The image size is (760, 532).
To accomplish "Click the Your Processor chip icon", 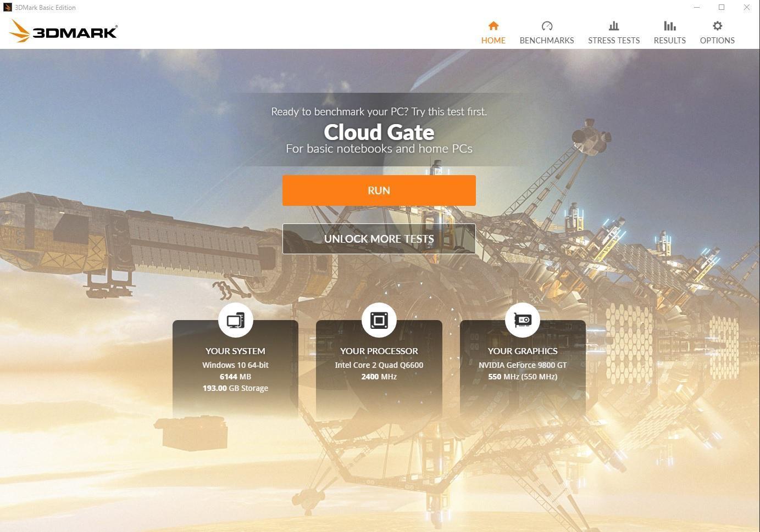I will coord(379,320).
